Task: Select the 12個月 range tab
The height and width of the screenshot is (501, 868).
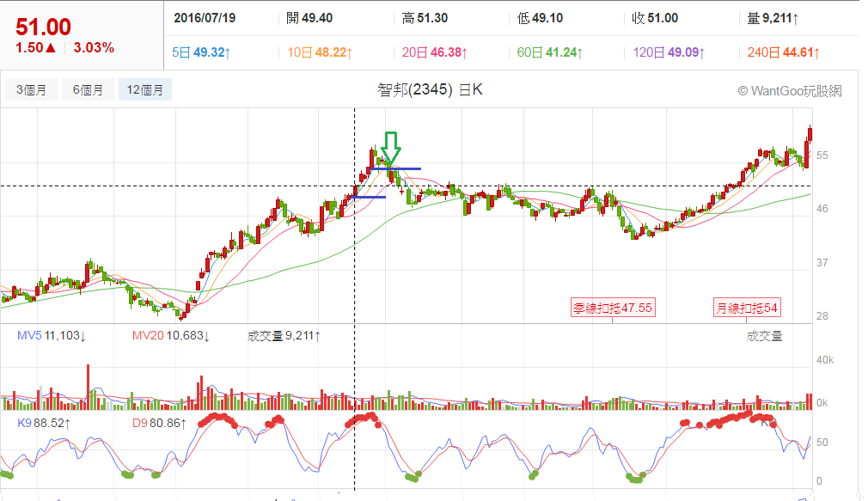Action: click(x=145, y=89)
